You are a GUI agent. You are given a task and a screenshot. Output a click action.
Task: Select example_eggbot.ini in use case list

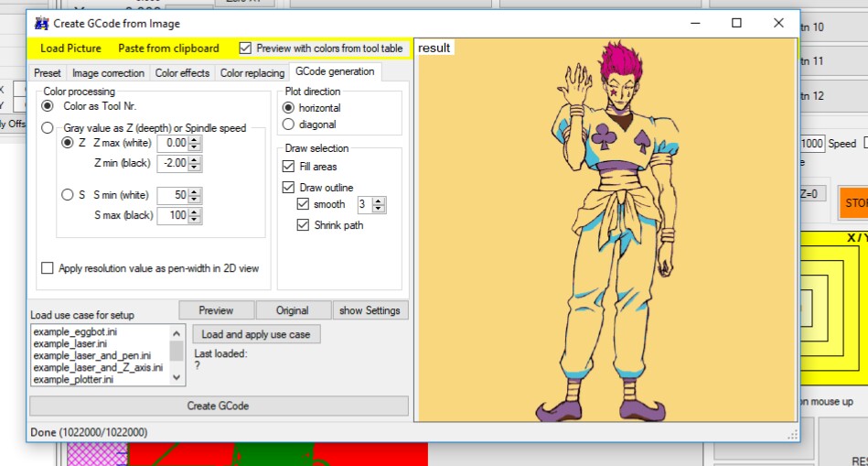(75, 331)
